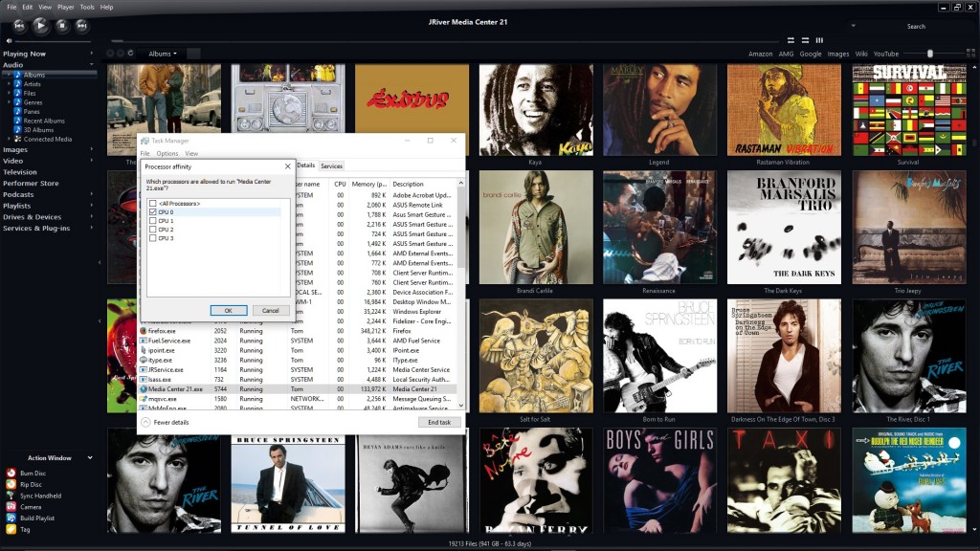Open Recent Albums view
The width and height of the screenshot is (980, 551).
click(44, 121)
